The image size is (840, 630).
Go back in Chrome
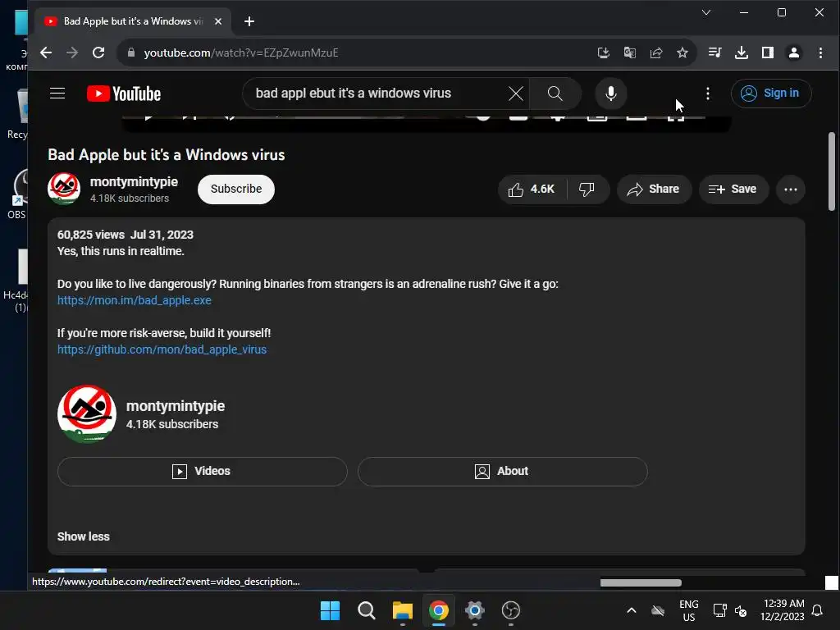(47, 52)
